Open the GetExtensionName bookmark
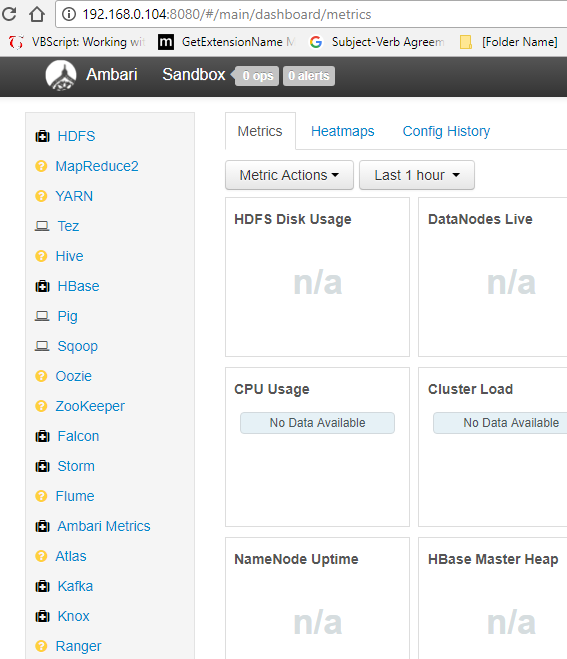The width and height of the screenshot is (567, 659). point(227,42)
